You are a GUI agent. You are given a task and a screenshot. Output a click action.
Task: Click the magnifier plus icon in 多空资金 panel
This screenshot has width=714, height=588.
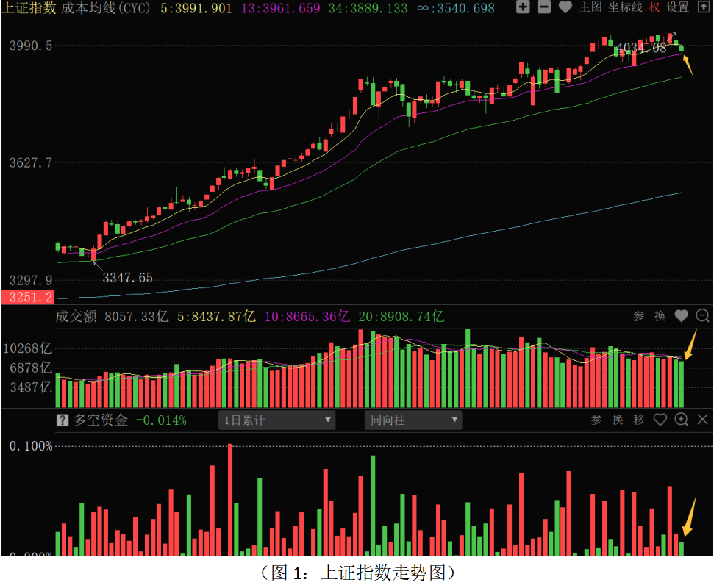click(x=681, y=420)
